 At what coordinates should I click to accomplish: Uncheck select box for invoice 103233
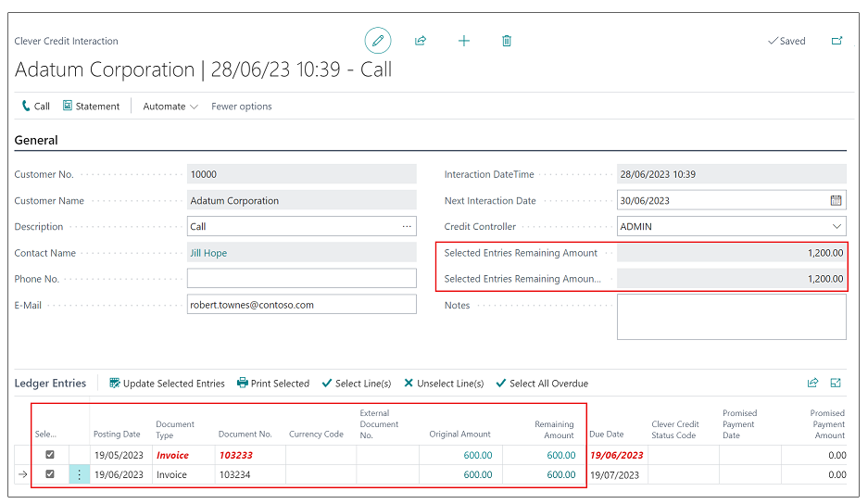tap(50, 455)
